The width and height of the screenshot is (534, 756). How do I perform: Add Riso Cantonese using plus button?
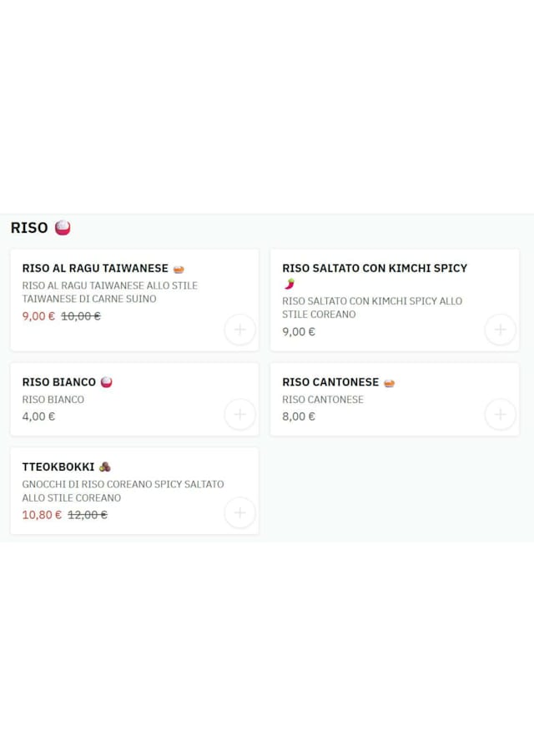pos(500,414)
